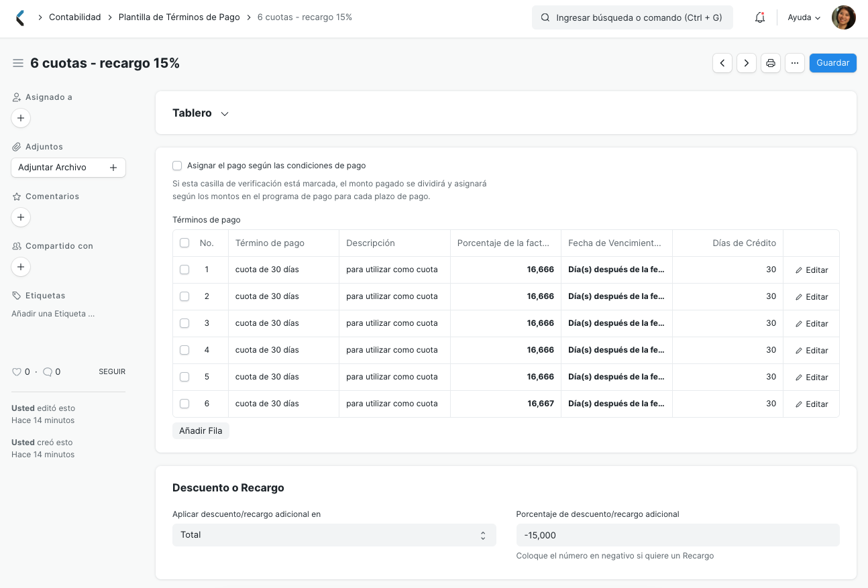The image size is (868, 588).
Task: Open the app home logo
Action: 20,18
